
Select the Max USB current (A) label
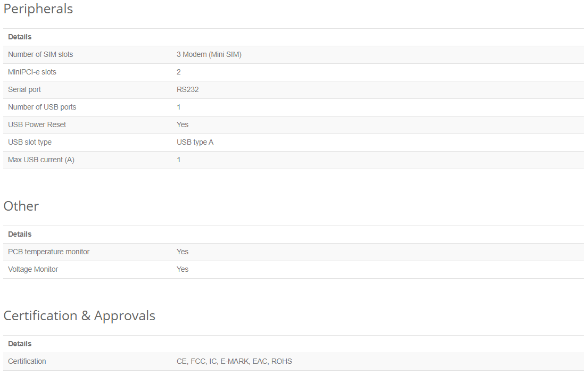tap(42, 160)
